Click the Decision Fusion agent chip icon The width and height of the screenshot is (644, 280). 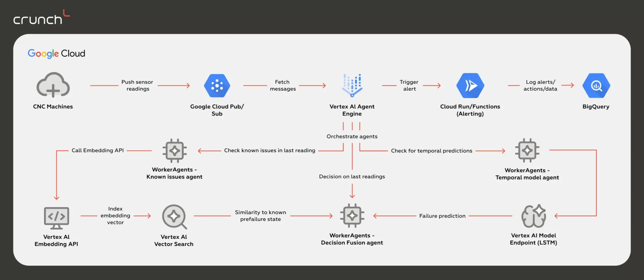coord(352,216)
